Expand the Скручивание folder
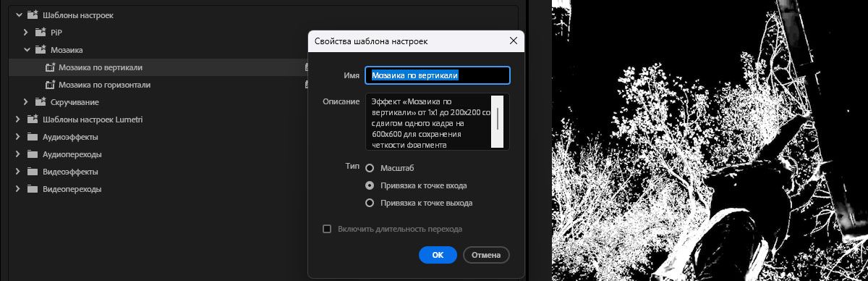The image size is (868, 281). click(x=27, y=102)
